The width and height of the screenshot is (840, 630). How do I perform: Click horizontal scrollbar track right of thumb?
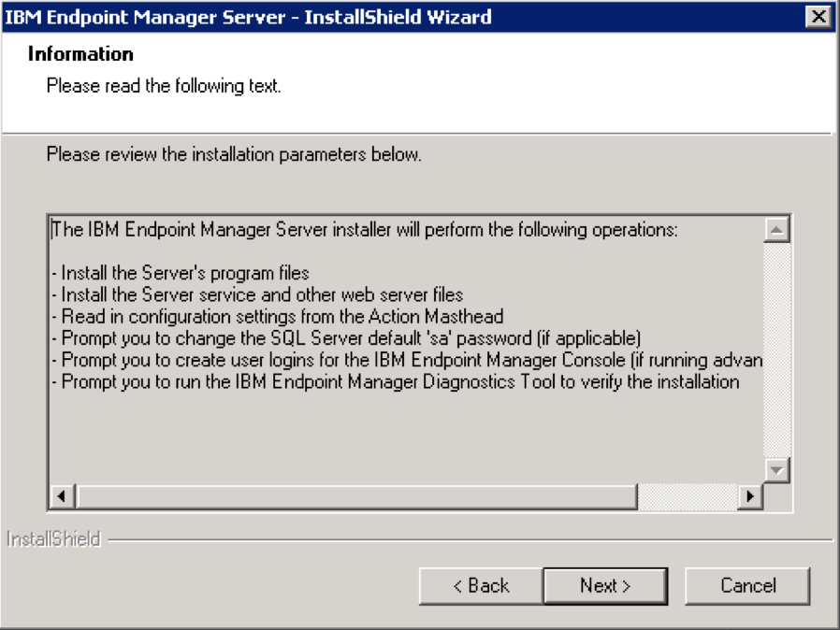tap(687, 496)
